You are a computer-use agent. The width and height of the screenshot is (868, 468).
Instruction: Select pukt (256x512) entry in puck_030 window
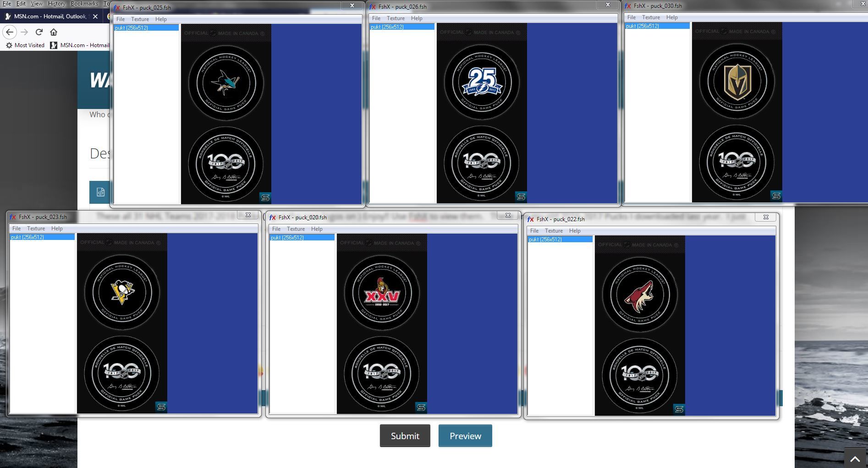[x=657, y=26]
